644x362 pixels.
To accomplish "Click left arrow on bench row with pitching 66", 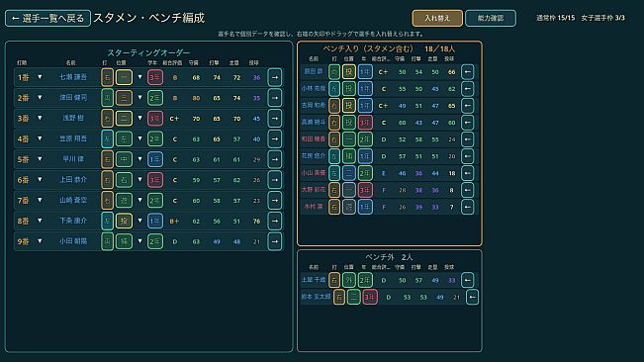I will coord(467,72).
